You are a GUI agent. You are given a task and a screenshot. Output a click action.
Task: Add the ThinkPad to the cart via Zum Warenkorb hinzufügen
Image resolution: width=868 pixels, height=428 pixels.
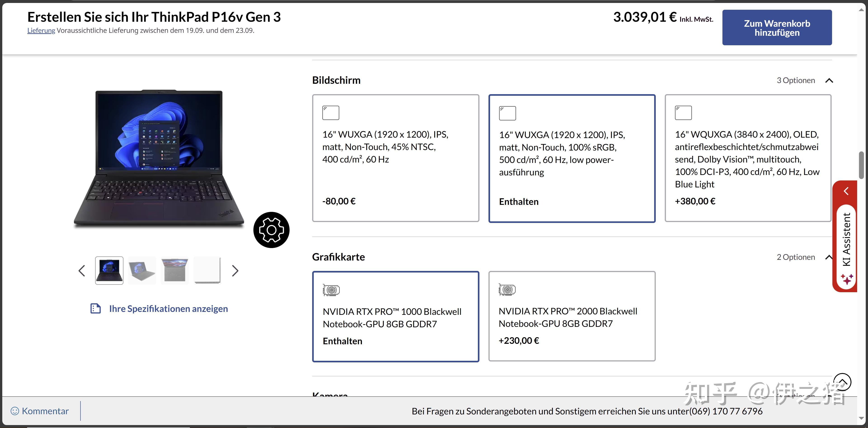click(777, 27)
